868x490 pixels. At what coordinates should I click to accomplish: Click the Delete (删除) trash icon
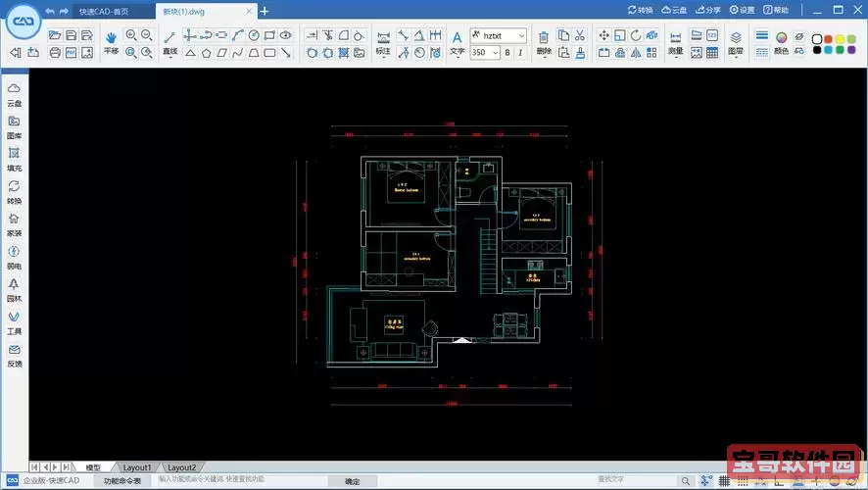tap(544, 38)
